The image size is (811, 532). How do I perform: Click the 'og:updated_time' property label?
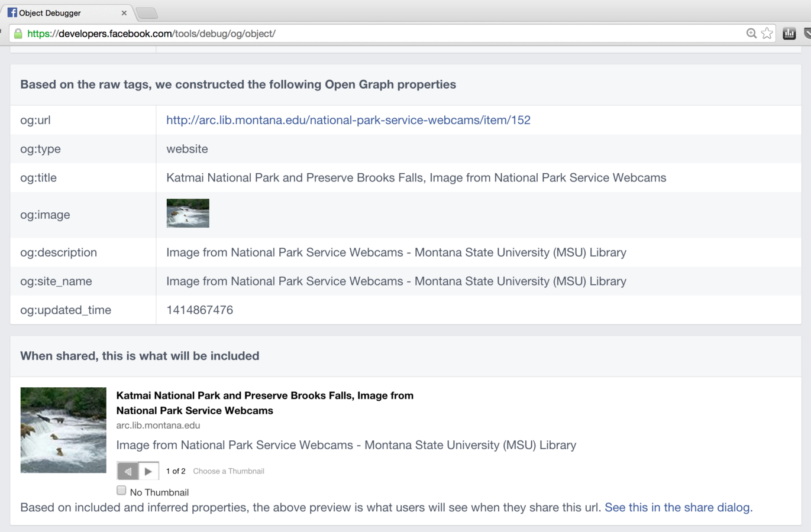pyautogui.click(x=66, y=310)
